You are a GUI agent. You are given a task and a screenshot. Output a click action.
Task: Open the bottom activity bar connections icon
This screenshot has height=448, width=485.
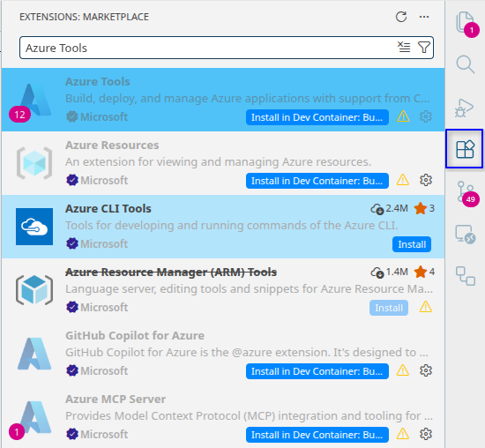click(466, 276)
